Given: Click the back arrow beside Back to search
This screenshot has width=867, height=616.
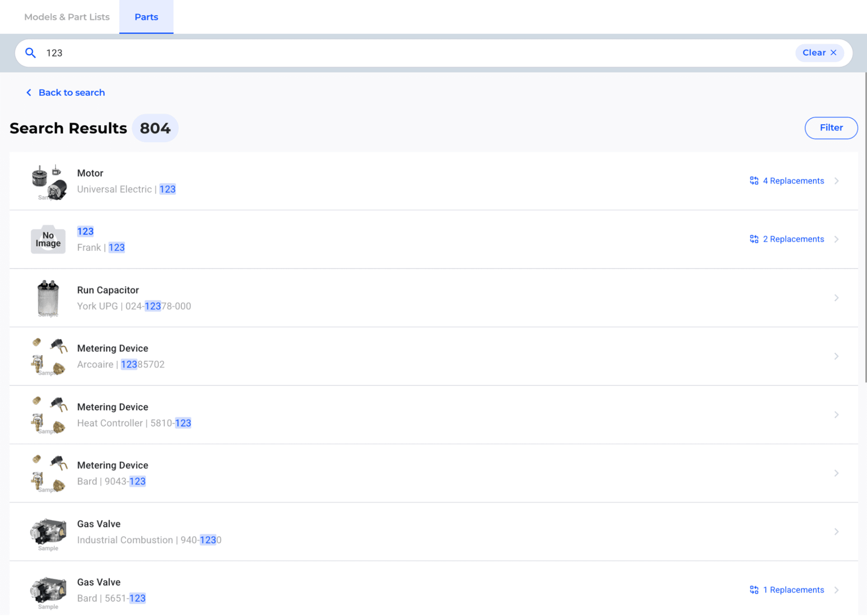Looking at the screenshot, I should [29, 93].
